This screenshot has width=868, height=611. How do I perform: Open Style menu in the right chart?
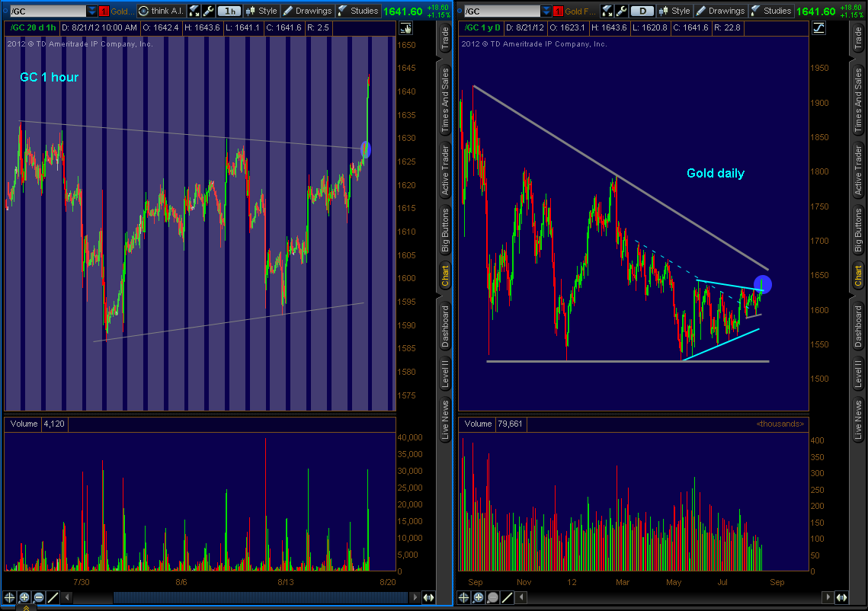click(674, 11)
